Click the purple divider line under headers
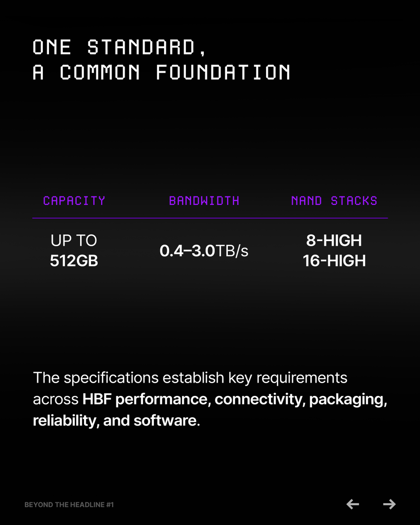The width and height of the screenshot is (420, 525). click(210, 218)
